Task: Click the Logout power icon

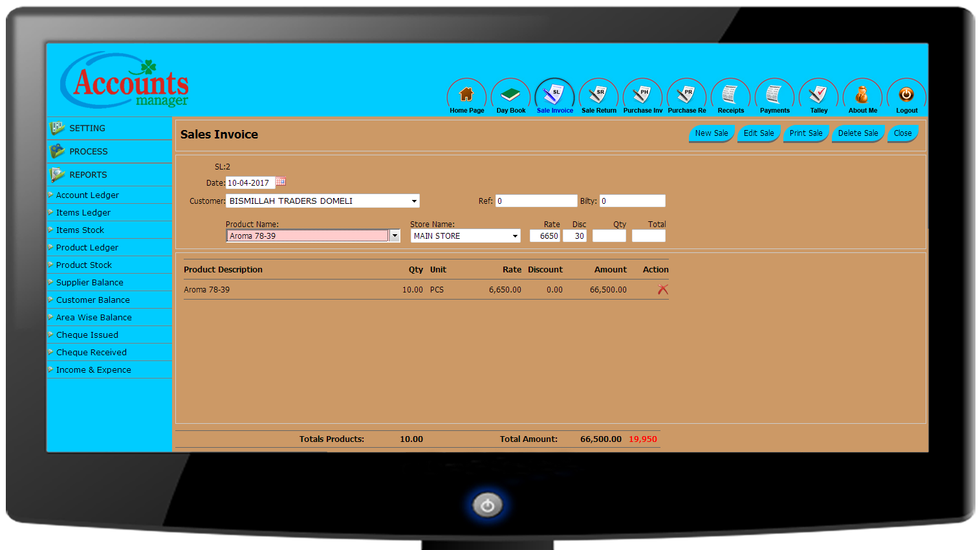Action: [906, 95]
